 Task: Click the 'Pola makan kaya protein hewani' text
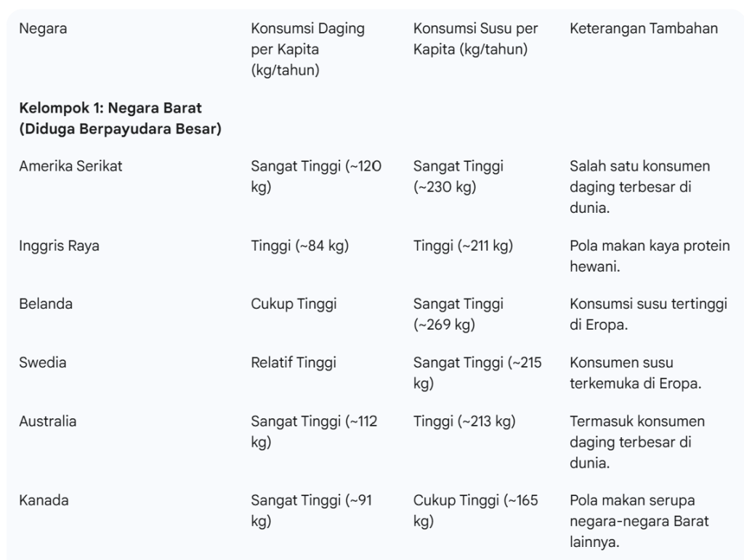click(x=649, y=256)
